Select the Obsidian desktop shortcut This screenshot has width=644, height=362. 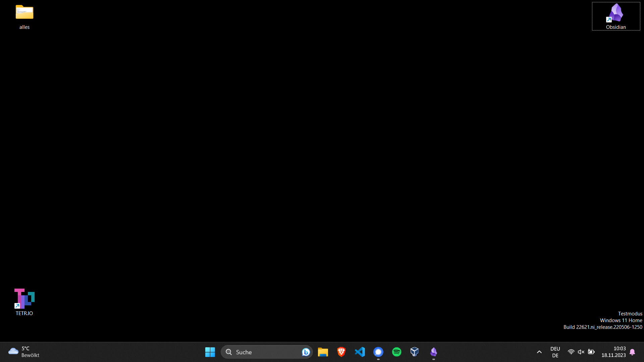[616, 16]
